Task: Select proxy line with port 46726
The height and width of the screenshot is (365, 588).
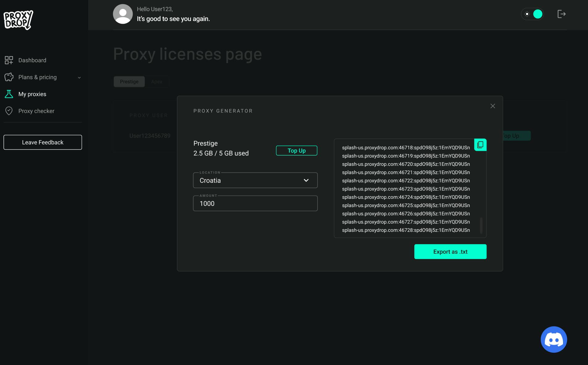Action: [406, 213]
